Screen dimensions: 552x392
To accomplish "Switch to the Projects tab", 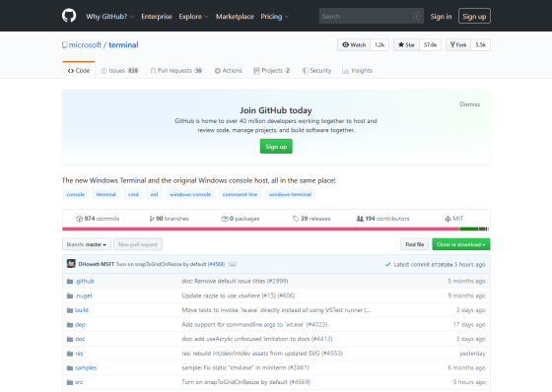I will [272, 70].
